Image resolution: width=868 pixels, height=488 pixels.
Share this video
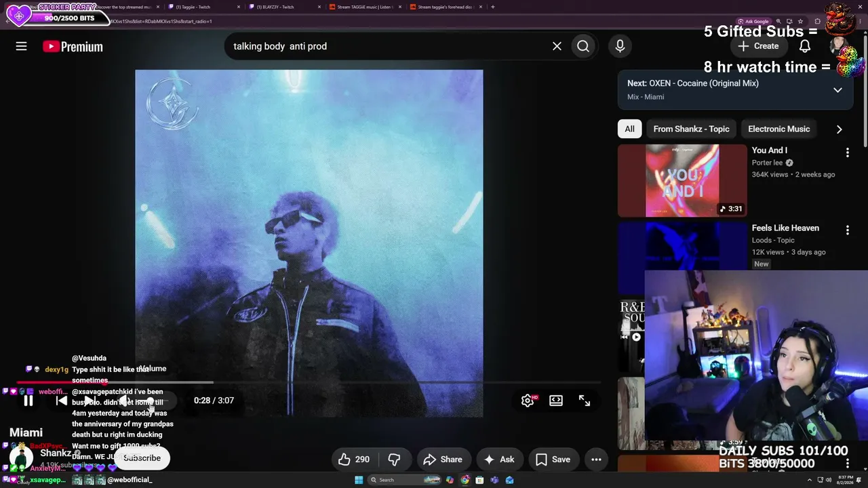coord(443,460)
